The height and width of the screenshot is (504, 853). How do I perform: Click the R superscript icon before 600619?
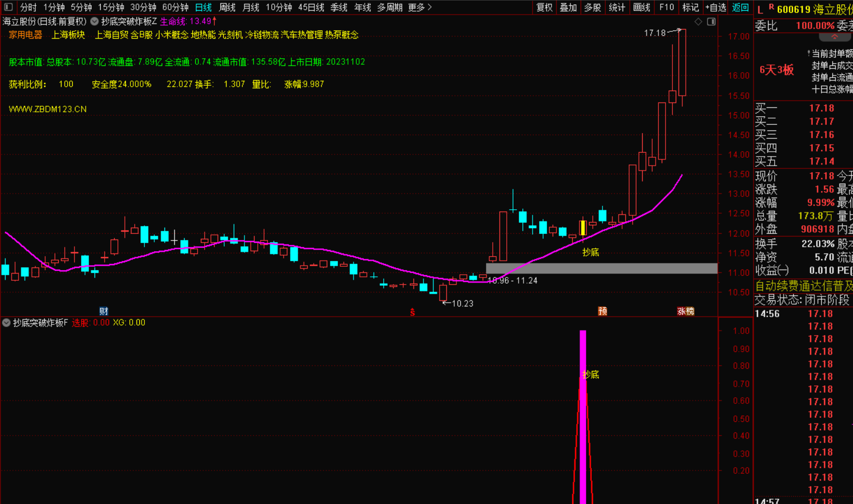click(771, 7)
